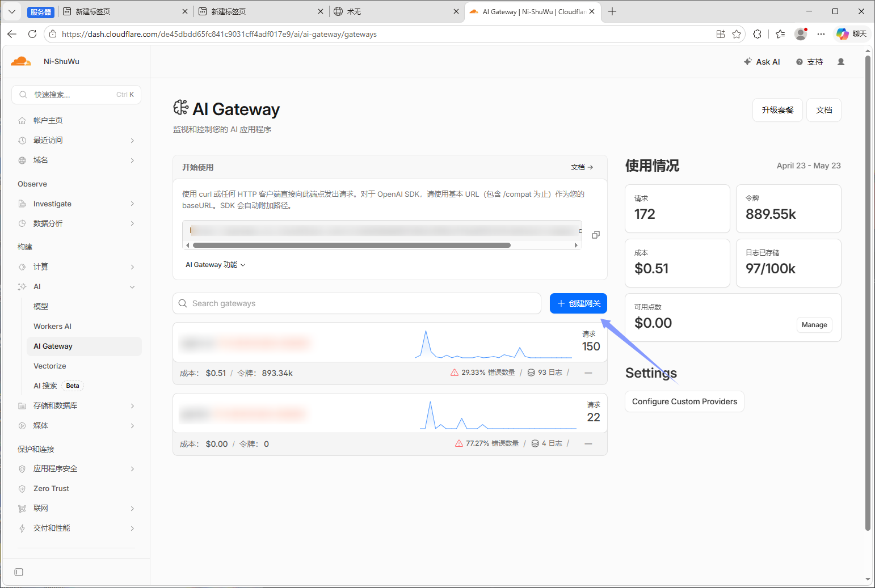Screen dimensions: 875x588
Task: Switch to the first 新建标签页 tab
Action: tap(125, 11)
